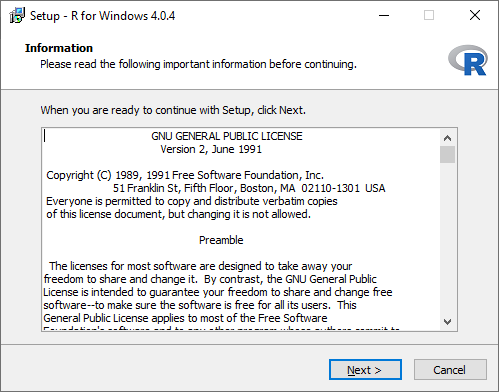Proceed with the Next > button
The image size is (499, 392).
[365, 370]
